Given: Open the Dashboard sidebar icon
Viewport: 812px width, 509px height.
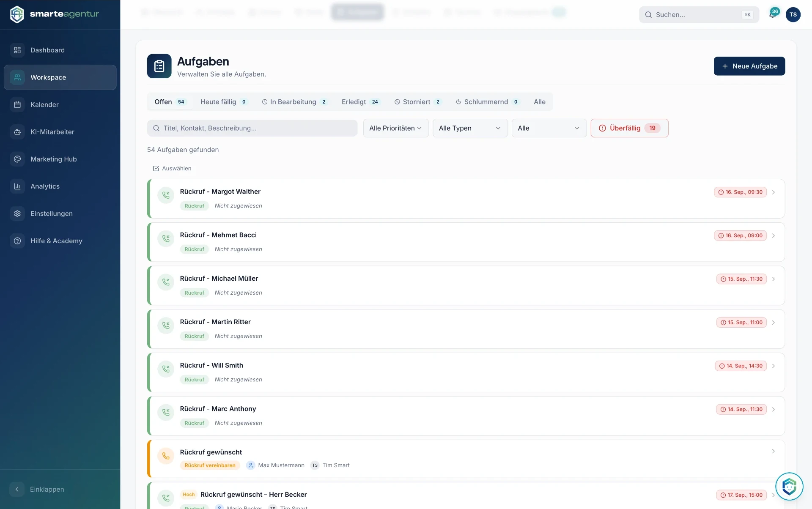Looking at the screenshot, I should [17, 50].
